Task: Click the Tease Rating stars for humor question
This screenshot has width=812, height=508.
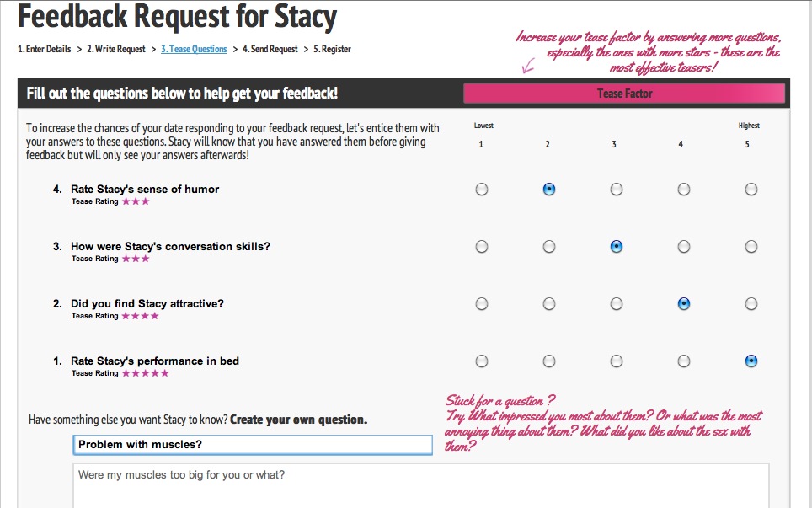Action: (136, 201)
